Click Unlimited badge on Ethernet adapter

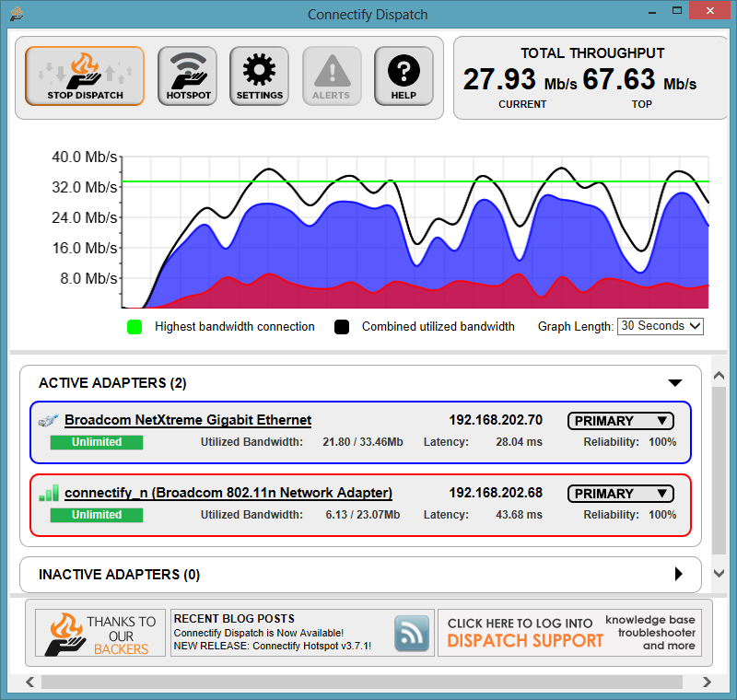point(97,442)
